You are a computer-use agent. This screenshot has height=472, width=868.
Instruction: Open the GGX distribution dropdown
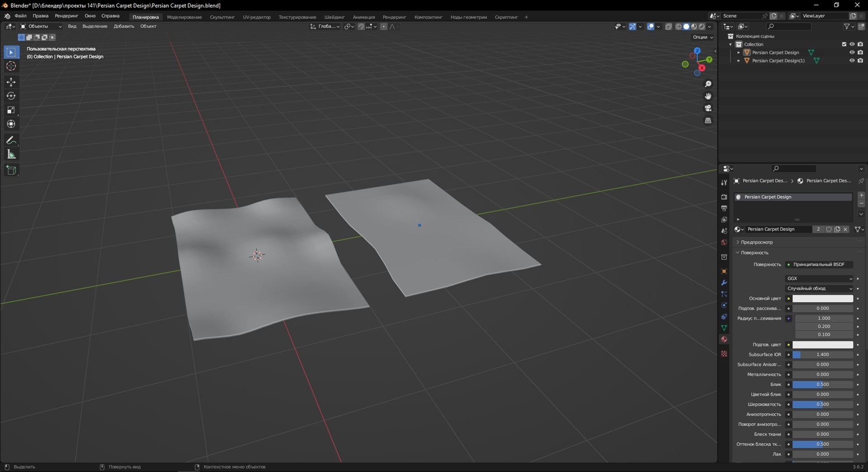coord(819,278)
